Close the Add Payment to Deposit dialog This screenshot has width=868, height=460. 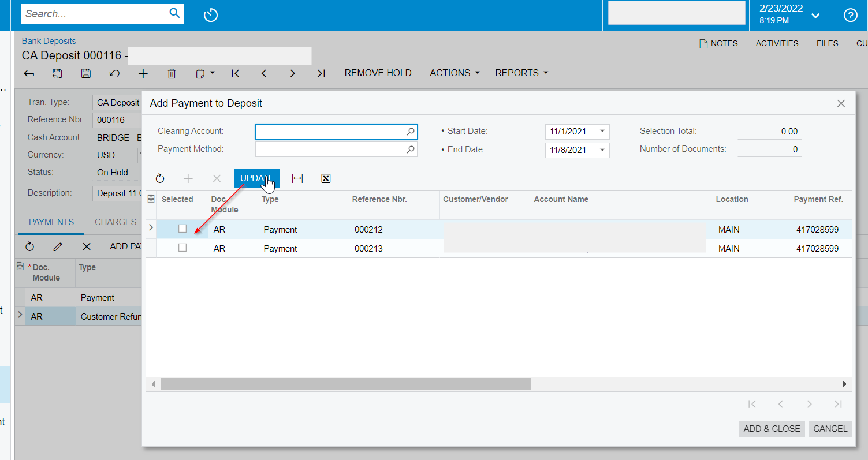pyautogui.click(x=841, y=103)
